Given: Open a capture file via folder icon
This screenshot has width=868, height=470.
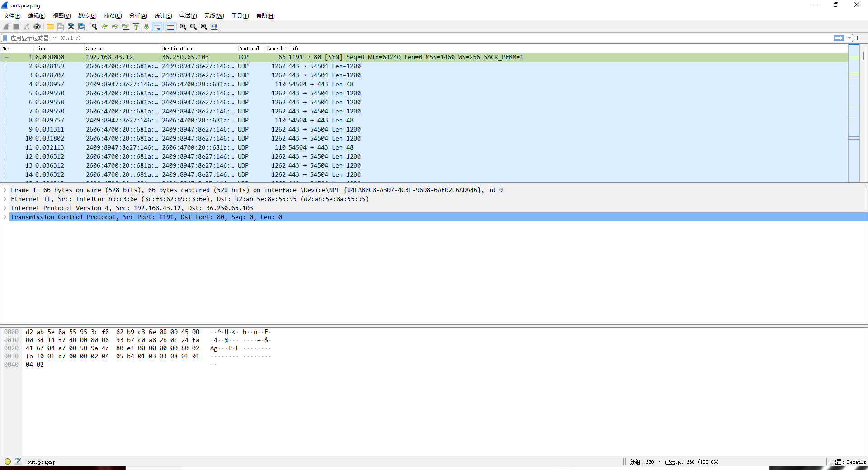Looking at the screenshot, I should [x=50, y=27].
